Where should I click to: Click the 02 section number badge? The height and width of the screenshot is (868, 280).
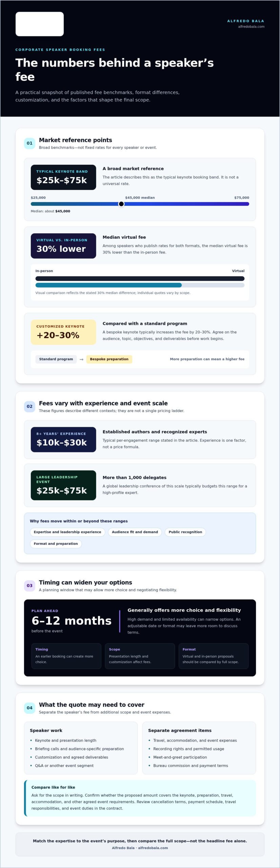29,406
